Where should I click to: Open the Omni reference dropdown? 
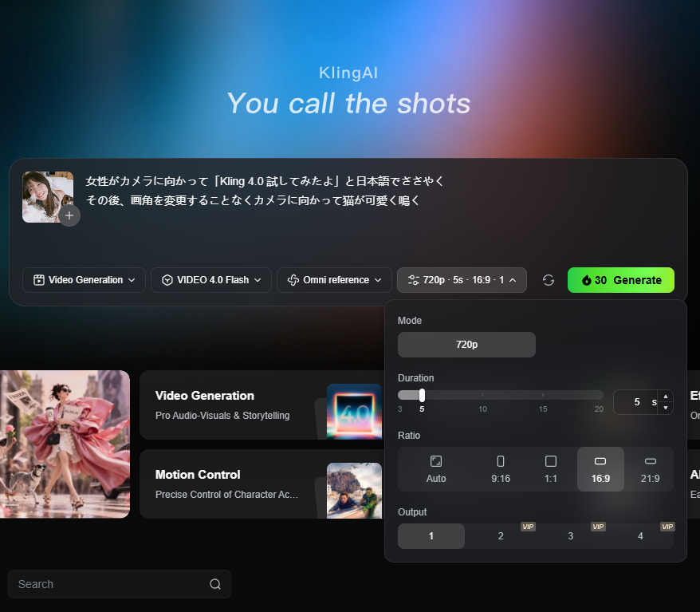tap(334, 280)
